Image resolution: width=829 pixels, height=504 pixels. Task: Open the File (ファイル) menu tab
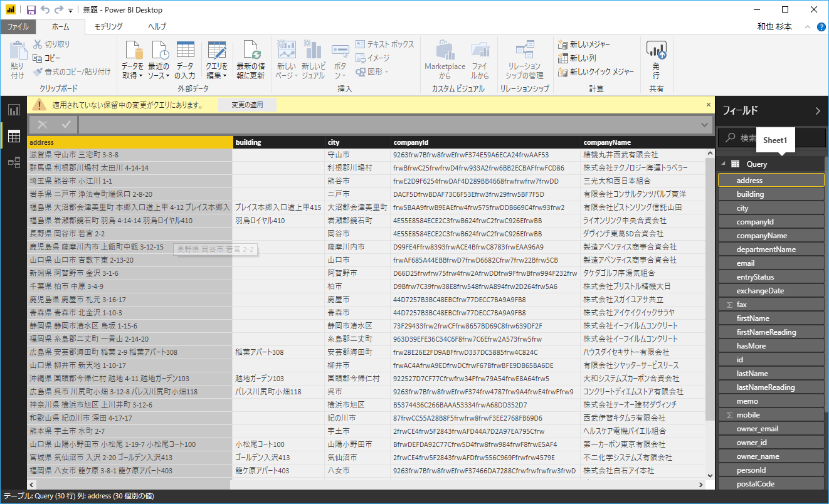(x=18, y=27)
